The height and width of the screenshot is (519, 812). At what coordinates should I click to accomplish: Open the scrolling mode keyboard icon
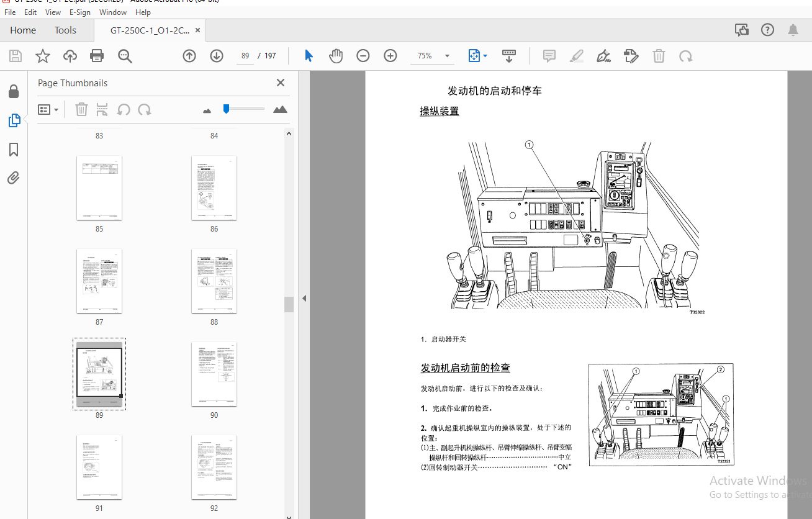[x=509, y=56]
